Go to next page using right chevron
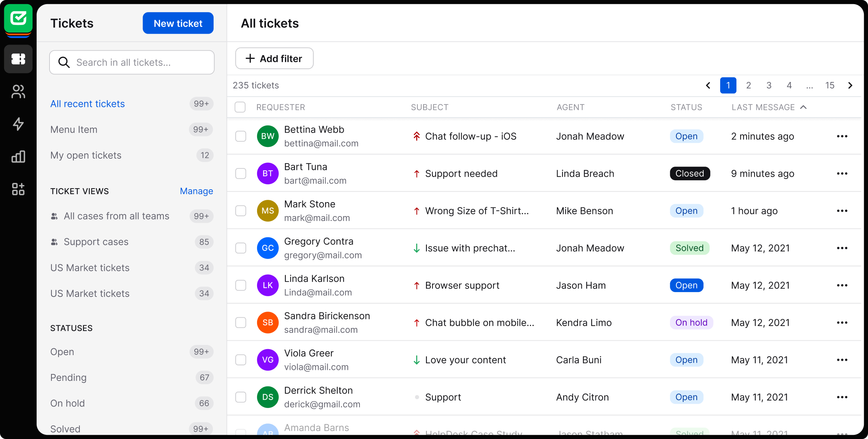 point(850,85)
